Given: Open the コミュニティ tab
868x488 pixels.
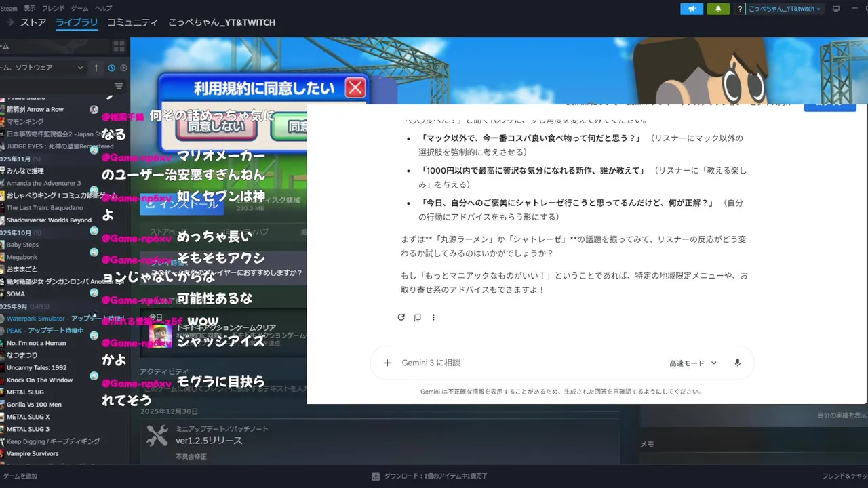Looking at the screenshot, I should click(x=133, y=22).
